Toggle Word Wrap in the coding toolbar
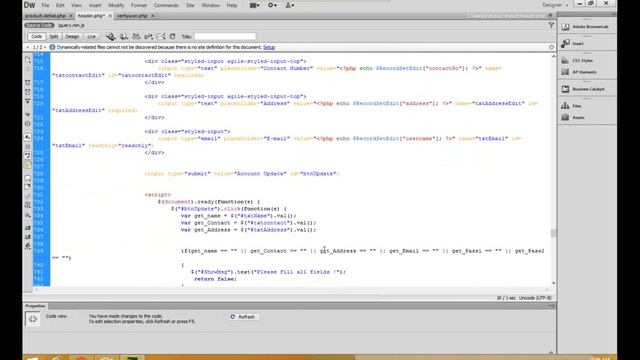 28,156
